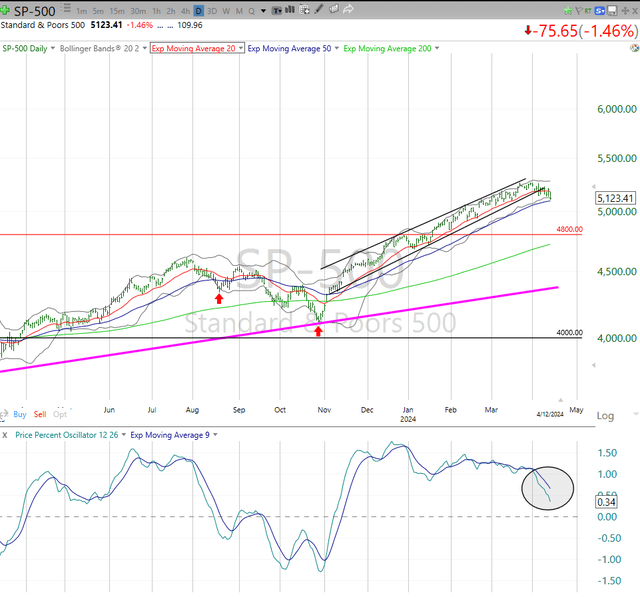Select the 4h timeframe
Screen dimensions: 640x597
pos(185,11)
